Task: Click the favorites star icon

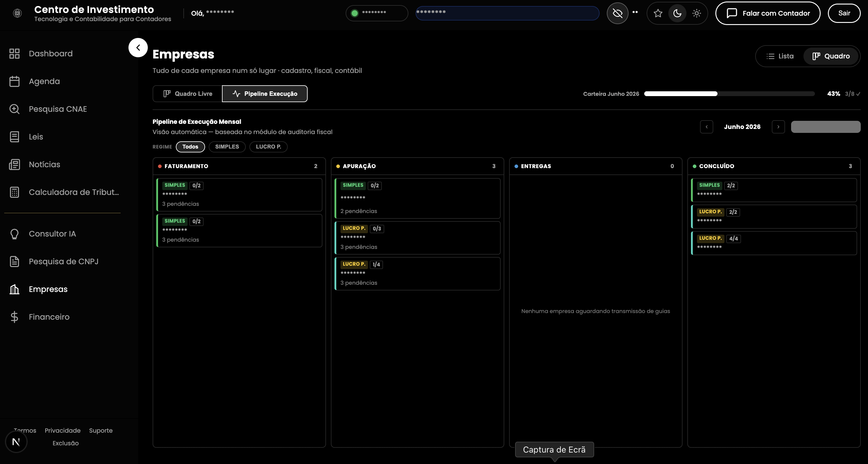Action: coord(658,13)
